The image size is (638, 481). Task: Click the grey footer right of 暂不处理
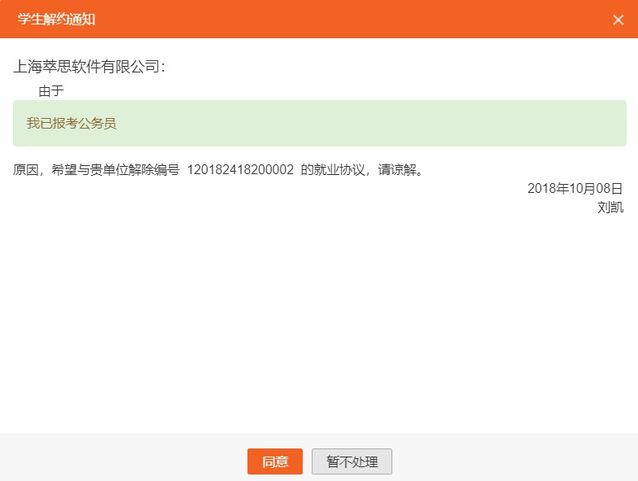[x=510, y=460]
